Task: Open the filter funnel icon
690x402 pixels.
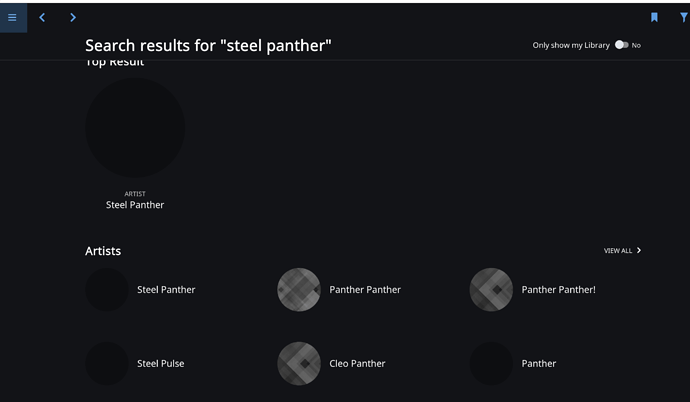Action: [x=684, y=17]
